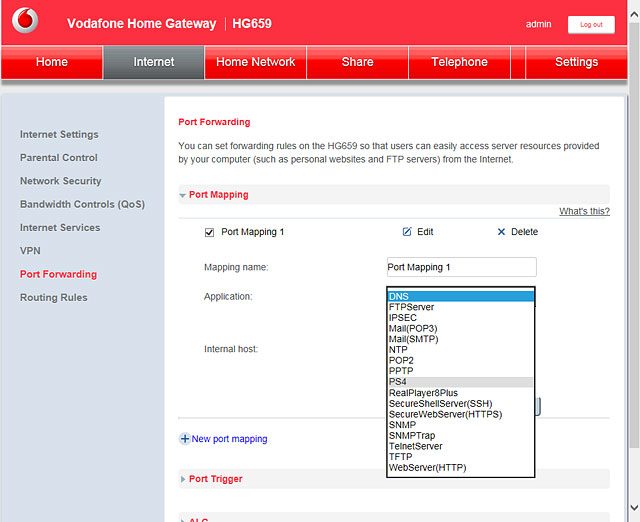Image resolution: width=640 pixels, height=522 pixels.
Task: Click the plus icon for New port mapping
Action: 184,438
